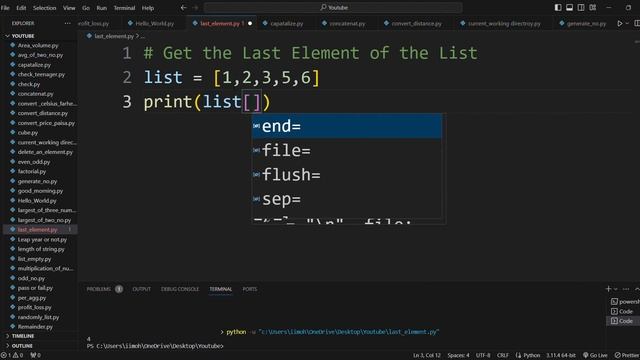640x360 pixels.
Task: Open Explorer more actions ellipsis
Action: (x=67, y=23)
